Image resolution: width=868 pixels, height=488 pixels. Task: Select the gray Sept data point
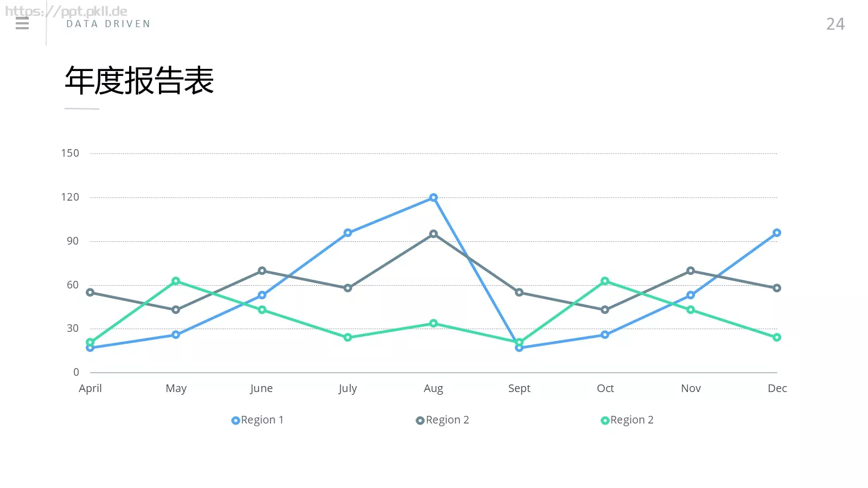pyautogui.click(x=519, y=292)
